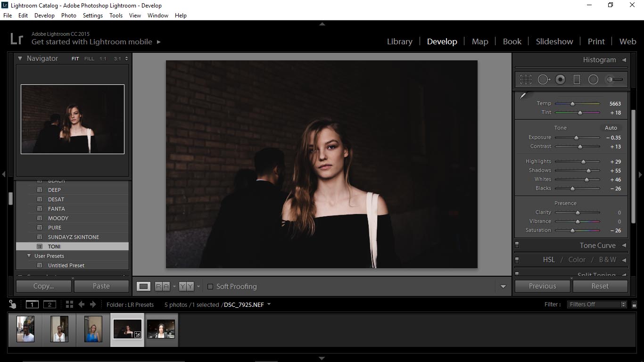Expand the HSL panel arrow
Image resolution: width=644 pixels, height=362 pixels.
coord(624,260)
